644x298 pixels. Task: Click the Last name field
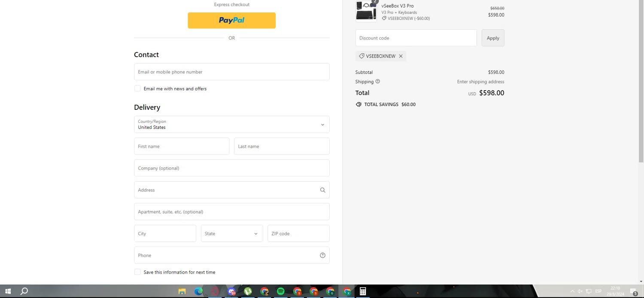(x=282, y=146)
